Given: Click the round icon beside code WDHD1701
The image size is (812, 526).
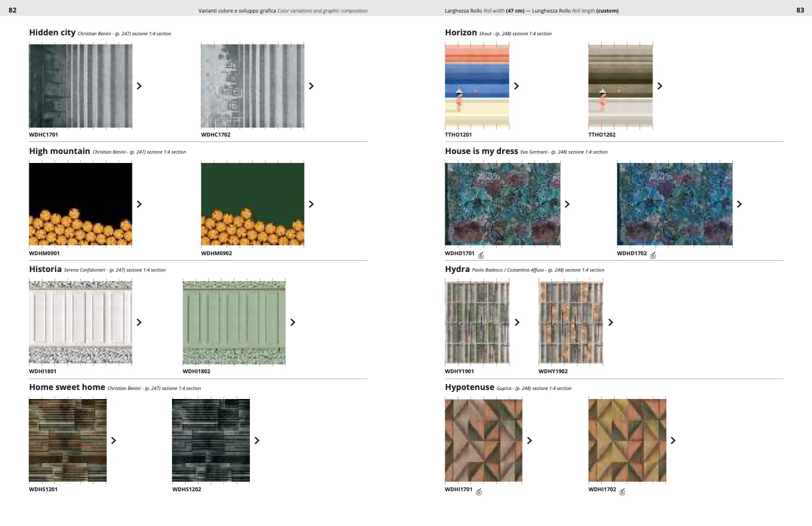Looking at the screenshot, I should (481, 255).
